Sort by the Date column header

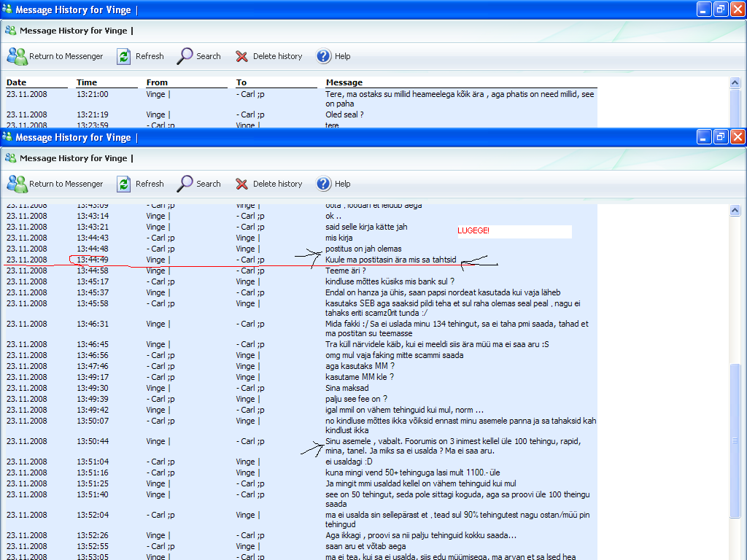pos(17,82)
